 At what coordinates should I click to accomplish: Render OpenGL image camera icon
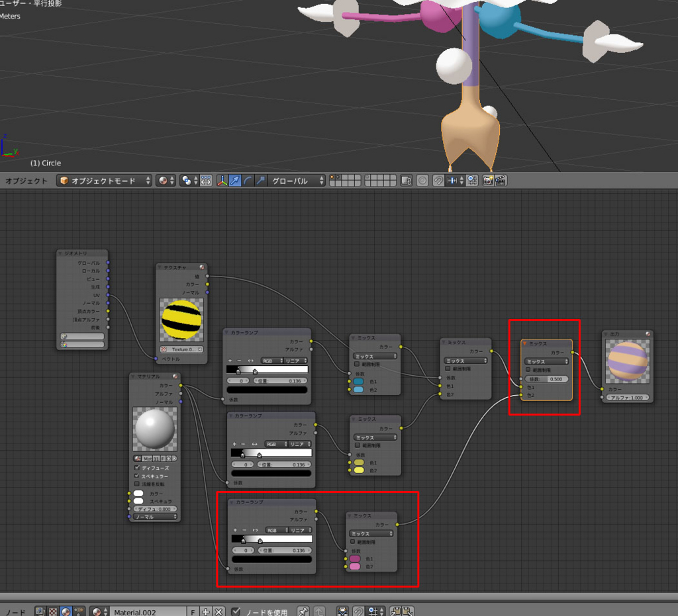[488, 181]
